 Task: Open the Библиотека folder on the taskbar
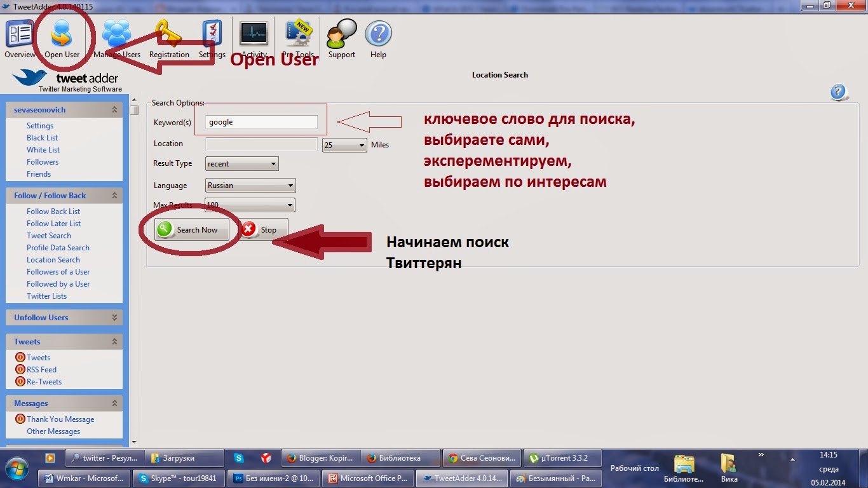(x=684, y=467)
